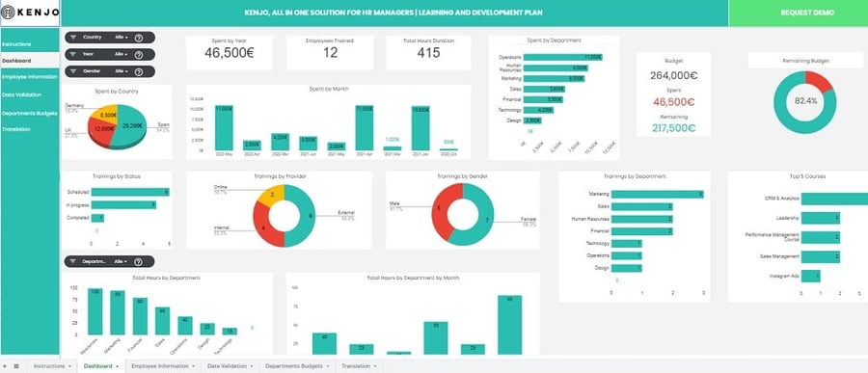
Task: Open Employee Information tab arrow menu
Action: (193, 366)
